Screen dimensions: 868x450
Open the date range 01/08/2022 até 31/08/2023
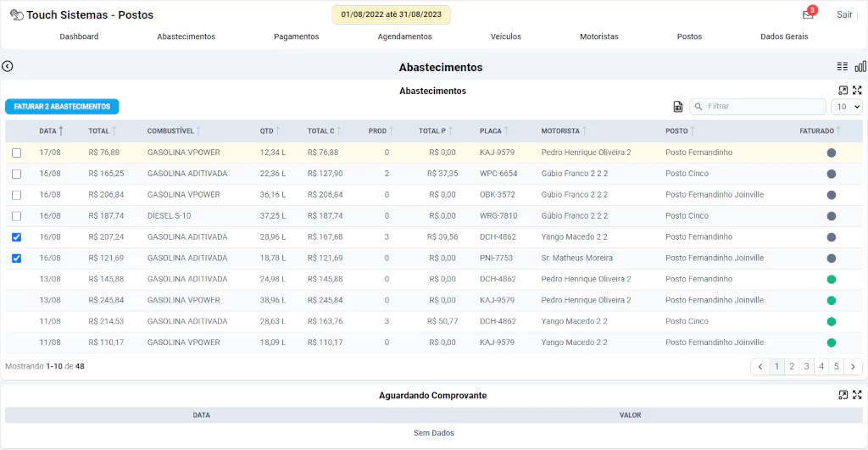pyautogui.click(x=392, y=15)
